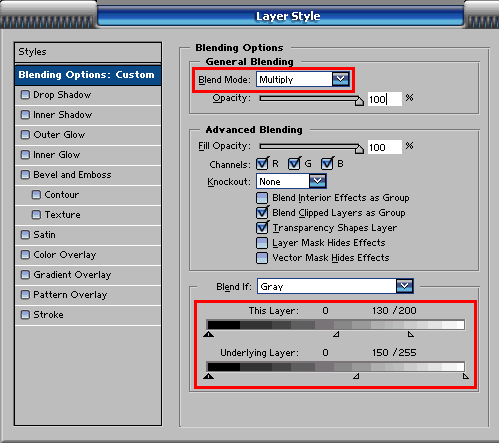Screen dimensions: 499x443
Task: Expand the Knockout dropdown
Action: tap(317, 181)
